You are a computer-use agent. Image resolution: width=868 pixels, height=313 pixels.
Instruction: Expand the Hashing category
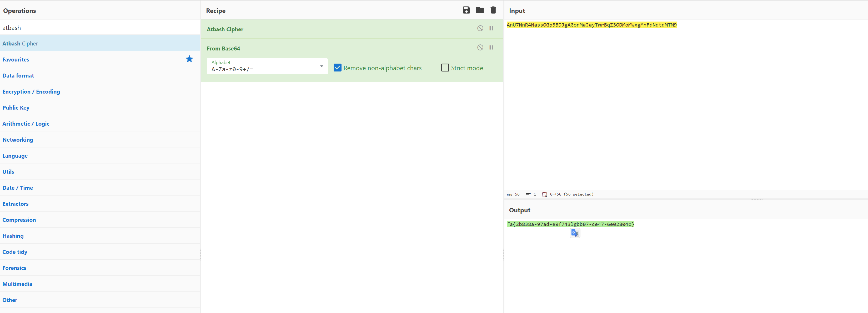click(x=13, y=236)
